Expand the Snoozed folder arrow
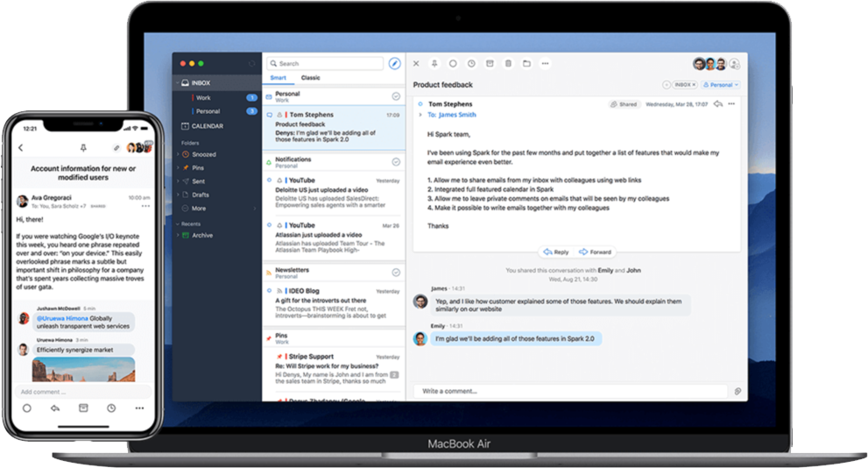868x468 pixels. 178,154
